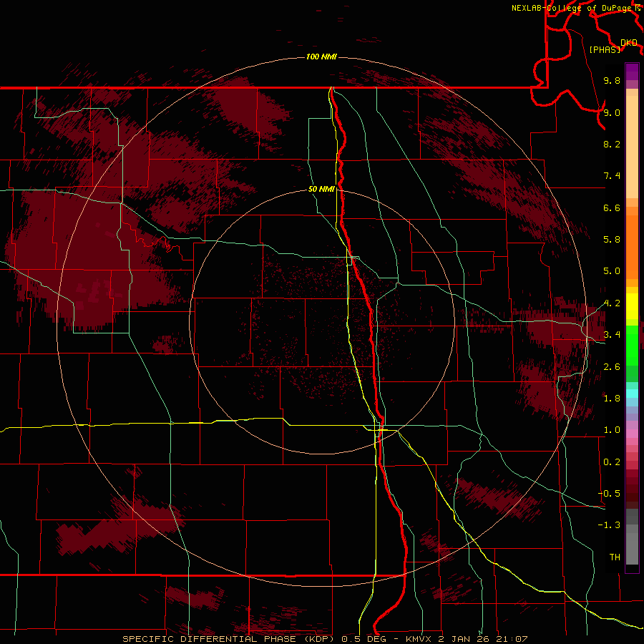Click the [PHAS] legend unit label
Screen dimensions: 644x644
[x=605, y=50]
